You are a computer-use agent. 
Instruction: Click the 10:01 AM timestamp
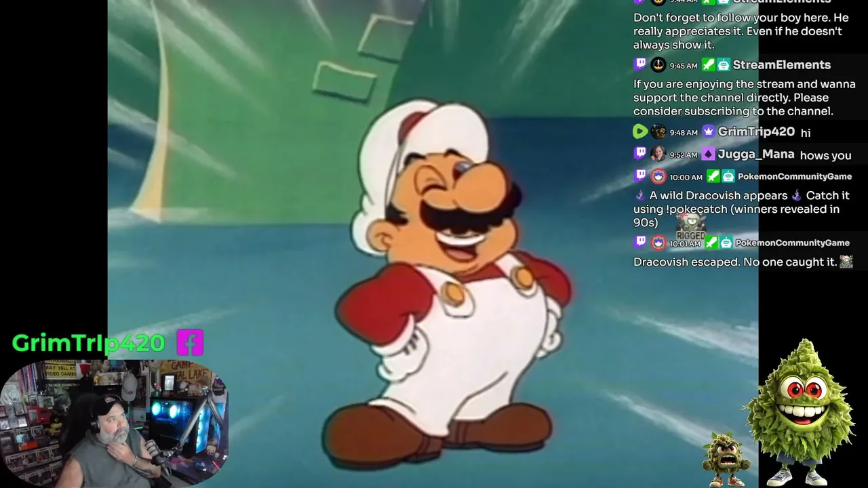(x=685, y=243)
